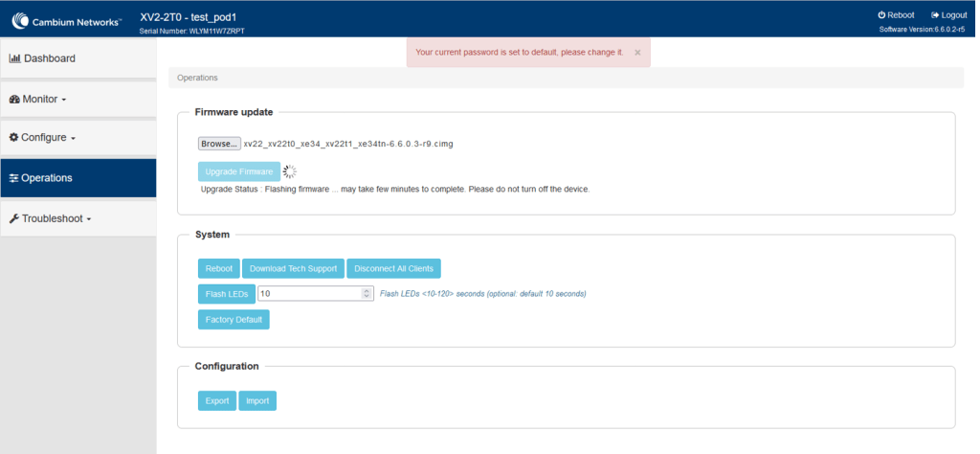Click the Operations sliders icon
Image resolution: width=980 pixels, height=454 pixels.
tap(13, 178)
